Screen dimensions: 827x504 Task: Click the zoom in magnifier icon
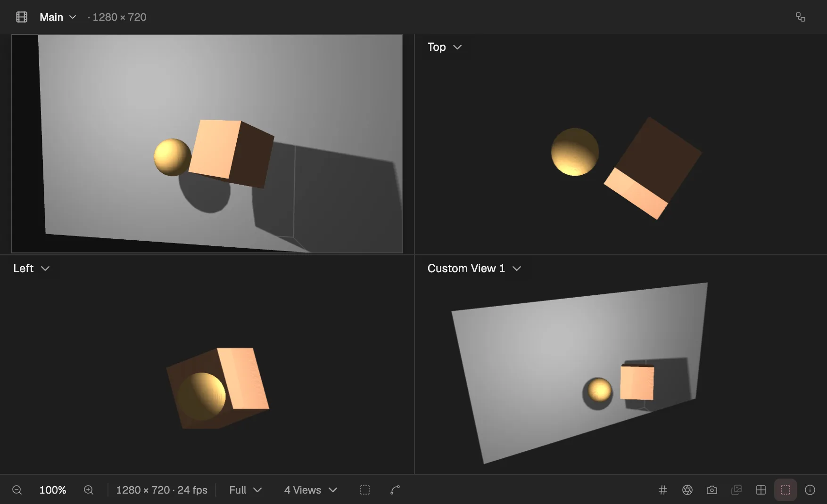pos(89,490)
